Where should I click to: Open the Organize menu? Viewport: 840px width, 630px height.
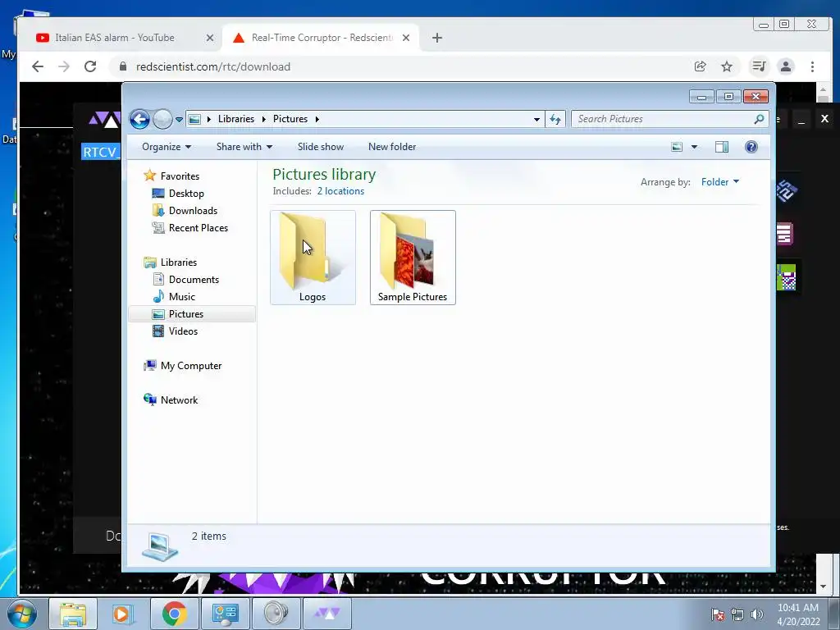tap(166, 147)
